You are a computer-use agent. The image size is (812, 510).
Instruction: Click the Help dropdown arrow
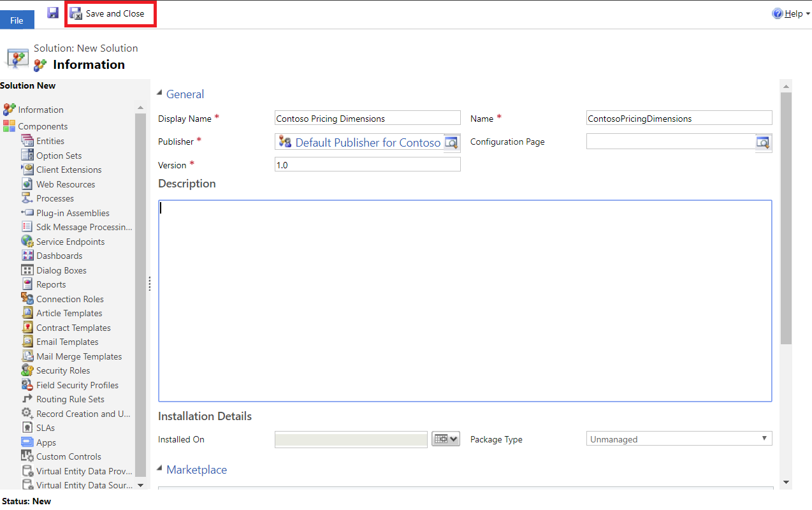coord(808,13)
